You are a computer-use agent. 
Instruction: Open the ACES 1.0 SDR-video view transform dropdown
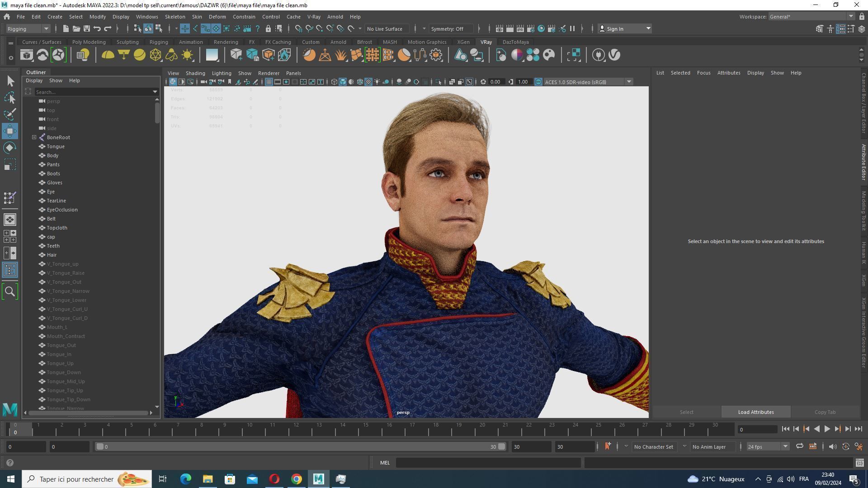click(587, 82)
